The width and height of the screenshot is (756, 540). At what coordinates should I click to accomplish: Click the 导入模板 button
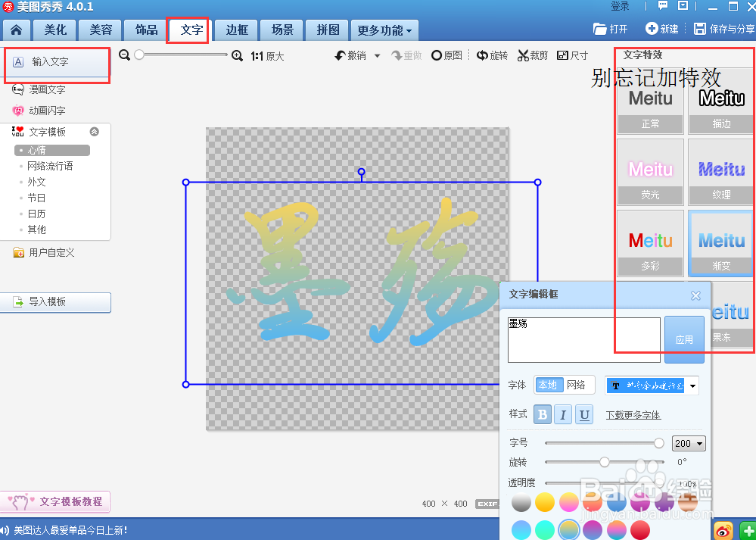pos(55,302)
